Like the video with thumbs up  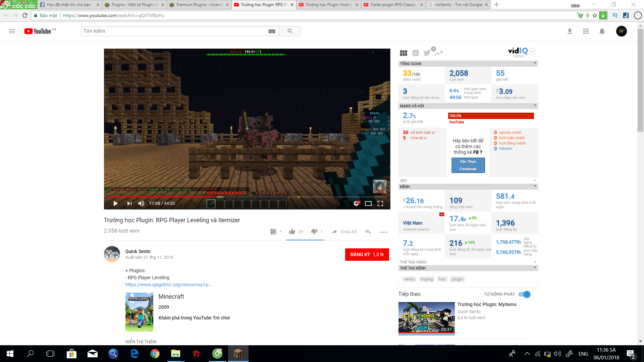pos(292,232)
